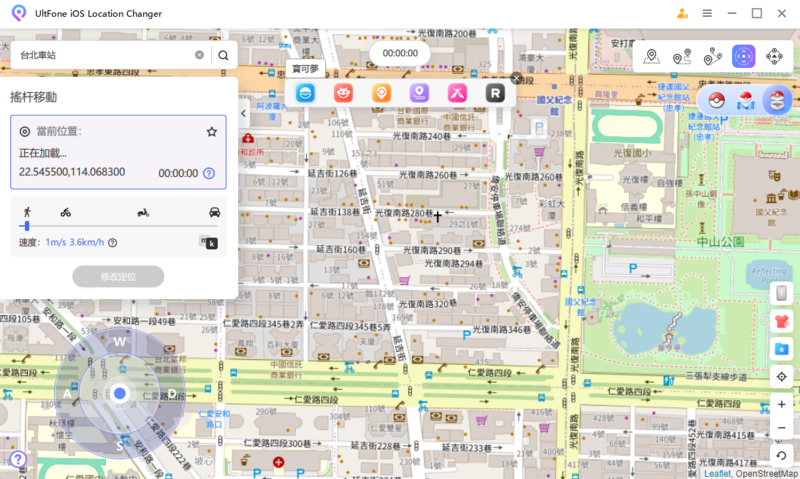
Task: Click the red shirt icon
Action: coord(781,321)
